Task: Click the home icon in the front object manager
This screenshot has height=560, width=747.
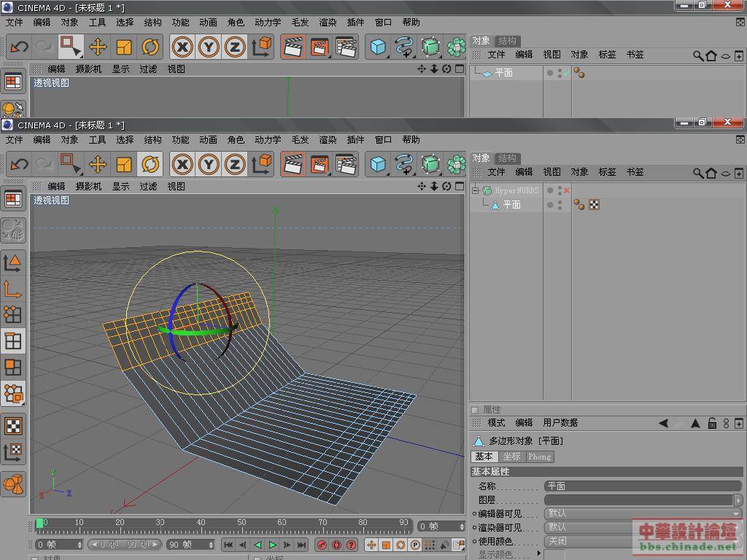Action: 711,174
